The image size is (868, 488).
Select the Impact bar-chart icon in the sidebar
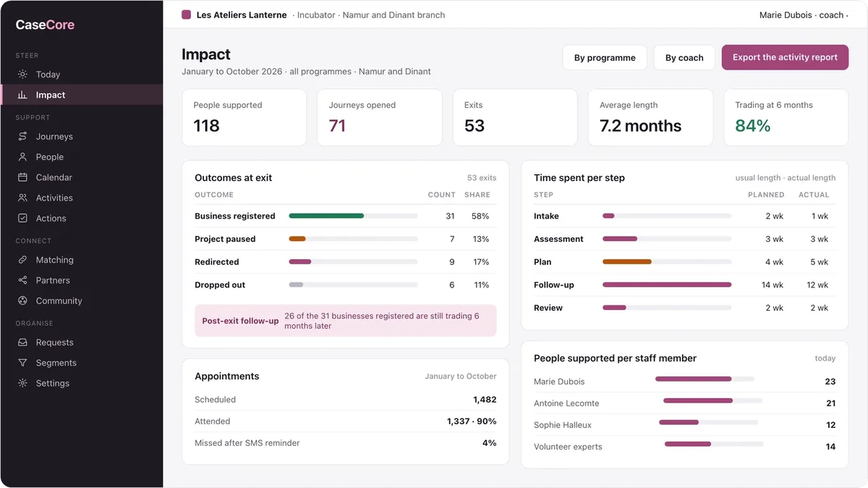22,95
